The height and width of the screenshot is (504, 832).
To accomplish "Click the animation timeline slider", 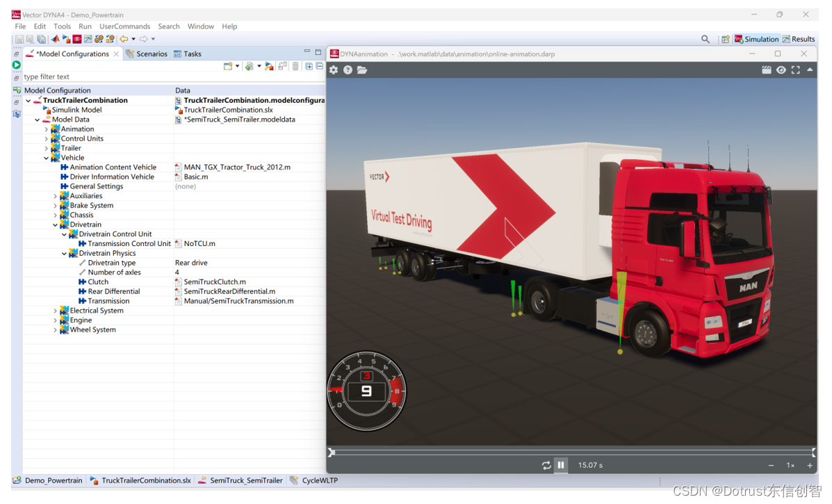I will point(572,453).
